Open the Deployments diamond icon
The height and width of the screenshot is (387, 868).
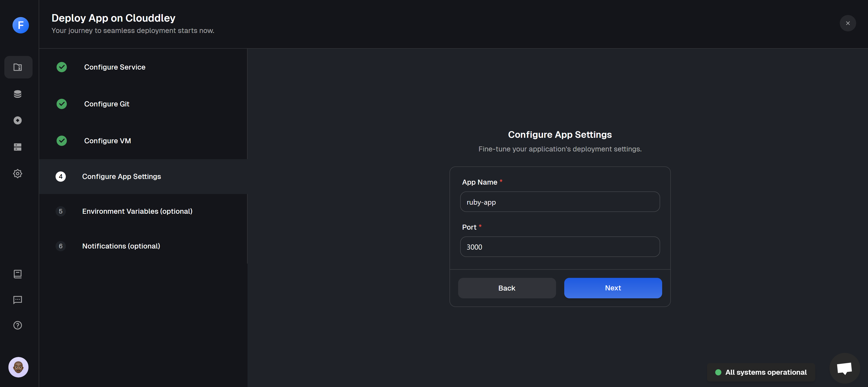coord(17,121)
